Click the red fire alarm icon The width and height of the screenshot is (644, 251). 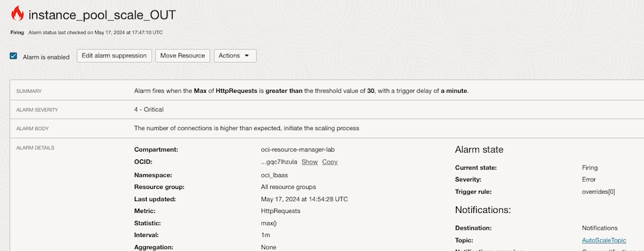pyautogui.click(x=17, y=14)
